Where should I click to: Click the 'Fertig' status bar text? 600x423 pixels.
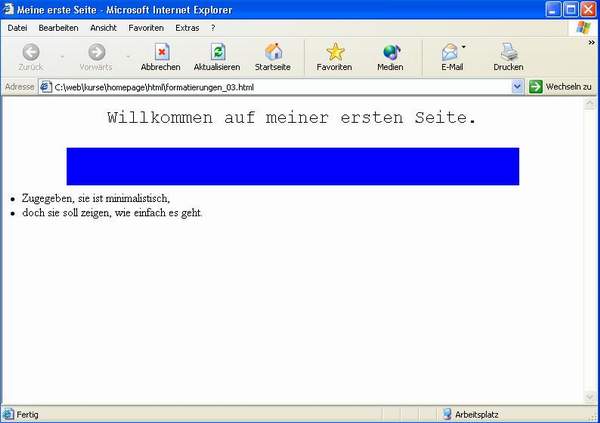27,415
